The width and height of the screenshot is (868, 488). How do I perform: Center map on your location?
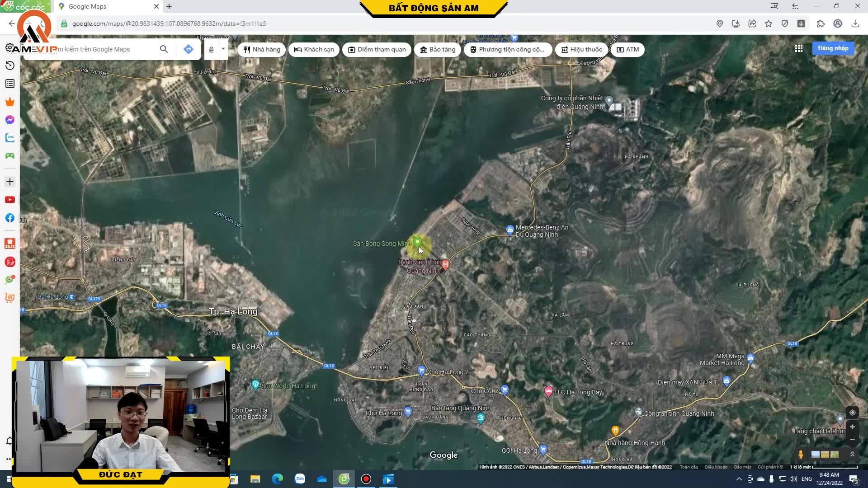[852, 413]
